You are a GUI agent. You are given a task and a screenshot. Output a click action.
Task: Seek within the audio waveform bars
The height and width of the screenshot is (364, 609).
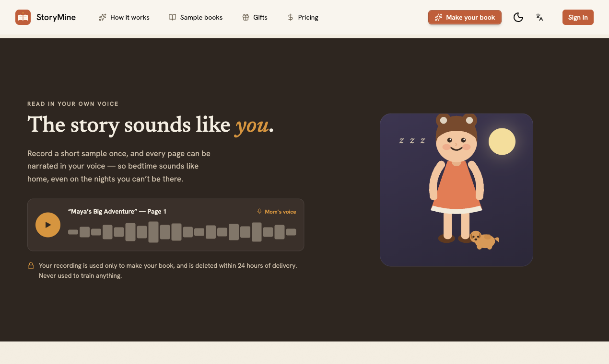point(182,232)
